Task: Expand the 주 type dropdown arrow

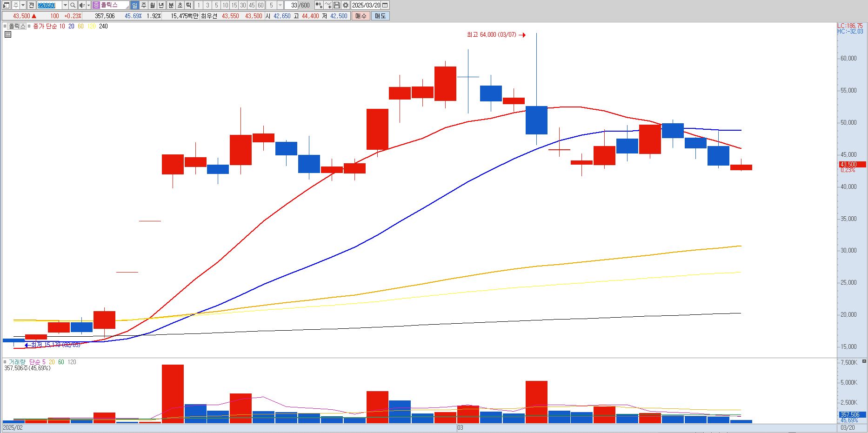Action: (23, 5)
